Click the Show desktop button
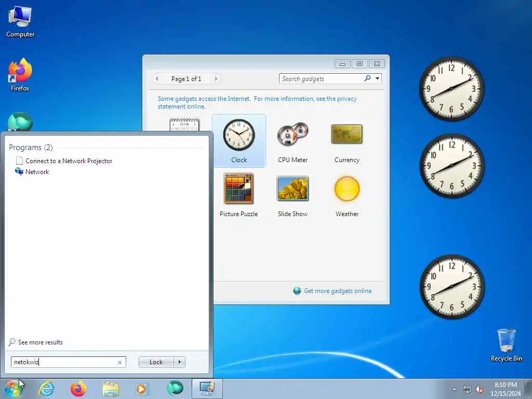532x399 pixels. pos(528,389)
